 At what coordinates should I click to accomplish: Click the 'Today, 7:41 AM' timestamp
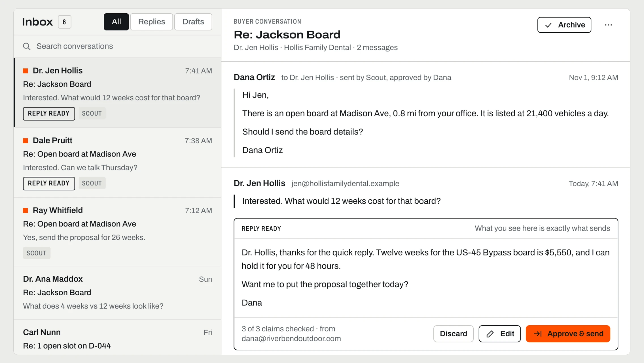tap(593, 184)
